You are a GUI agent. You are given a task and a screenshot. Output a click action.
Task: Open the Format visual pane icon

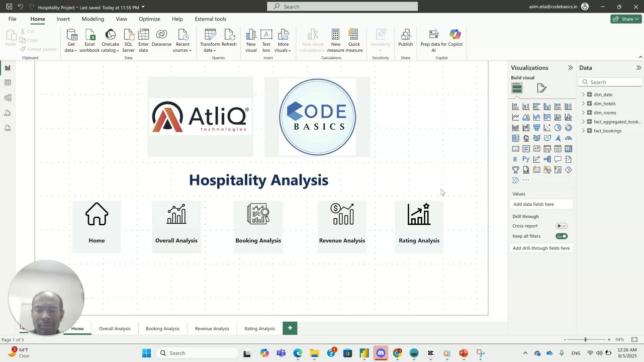541,88
